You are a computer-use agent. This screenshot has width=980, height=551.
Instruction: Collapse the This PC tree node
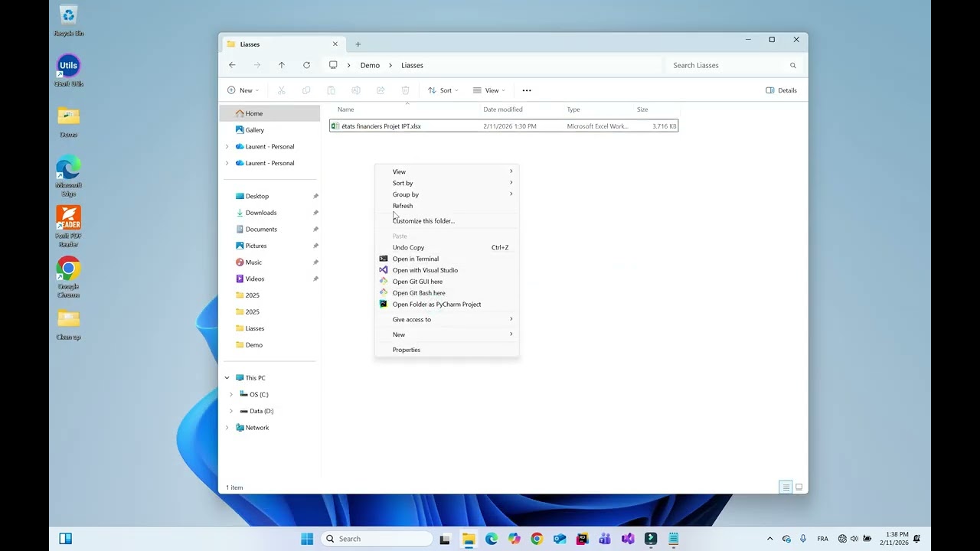(x=227, y=378)
